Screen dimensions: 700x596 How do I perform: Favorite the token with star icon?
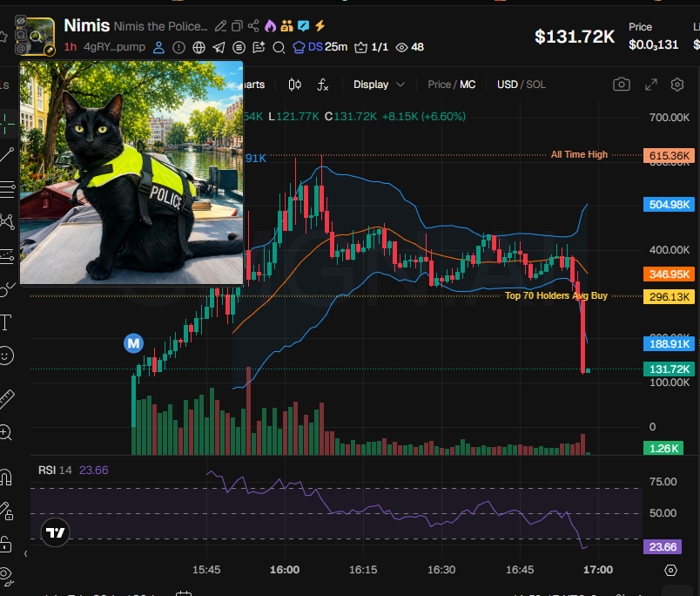point(3,37)
